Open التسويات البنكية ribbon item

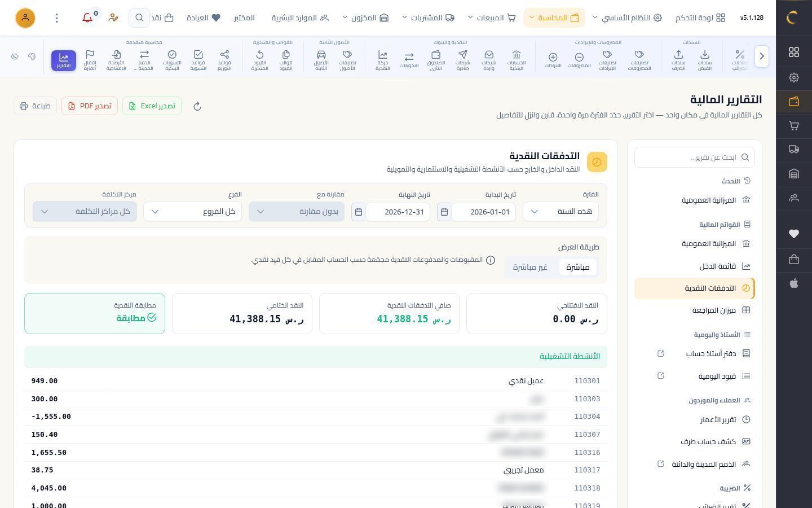pos(172,60)
